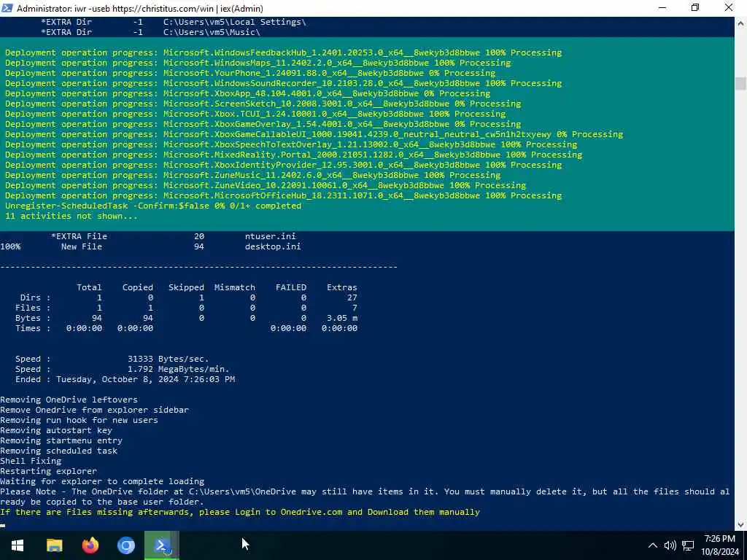Screen dimensions: 747x560
Task: Click 'Removing run hook for new users'
Action: 79,420
